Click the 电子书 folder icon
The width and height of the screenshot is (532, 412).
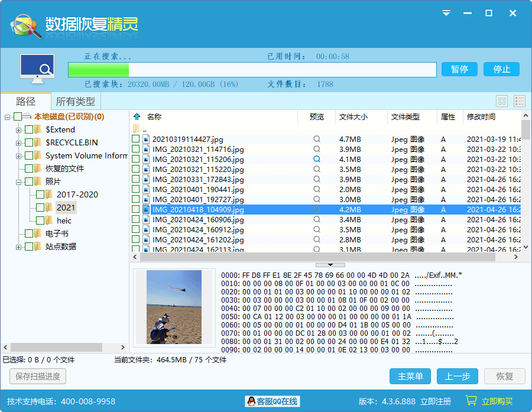point(38,233)
